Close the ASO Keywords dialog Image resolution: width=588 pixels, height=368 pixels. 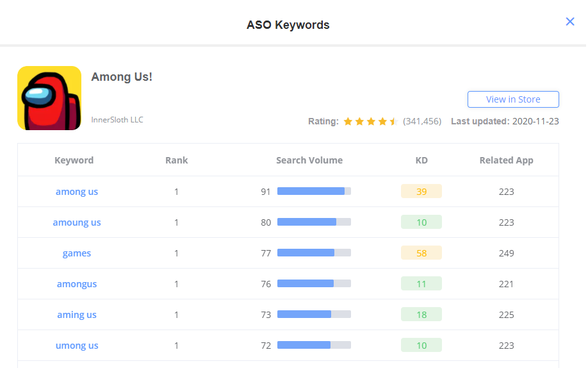point(569,22)
